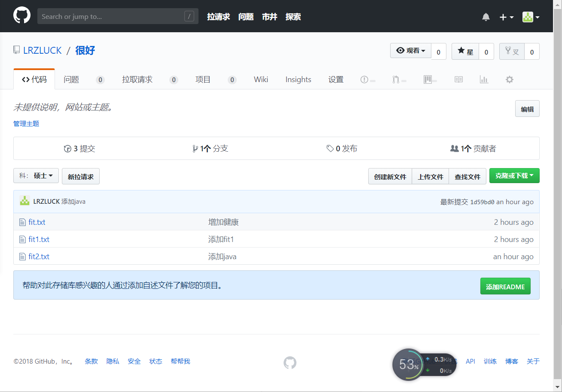
Task: Click the issue exclamation icon in tab bar
Action: tap(364, 80)
